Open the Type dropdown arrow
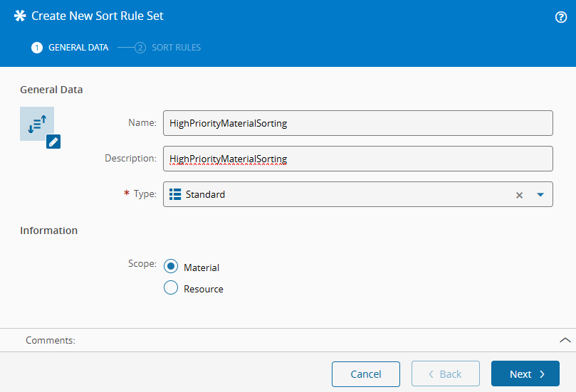 [x=540, y=195]
